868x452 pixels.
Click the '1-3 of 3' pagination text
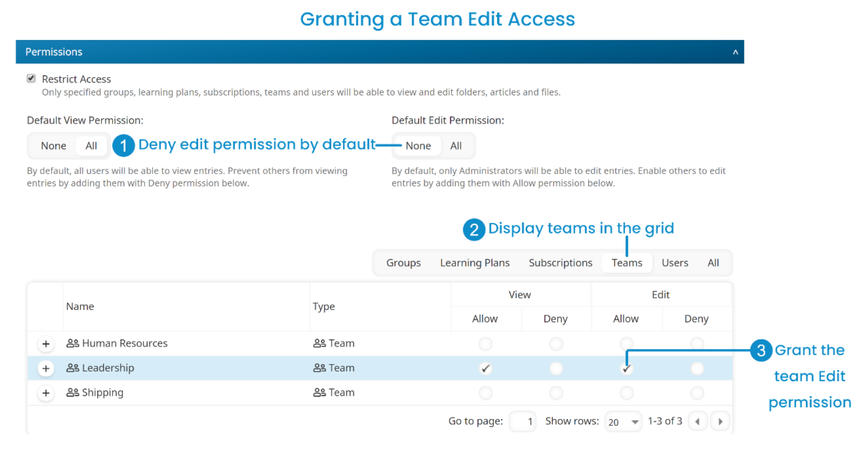[665, 421]
